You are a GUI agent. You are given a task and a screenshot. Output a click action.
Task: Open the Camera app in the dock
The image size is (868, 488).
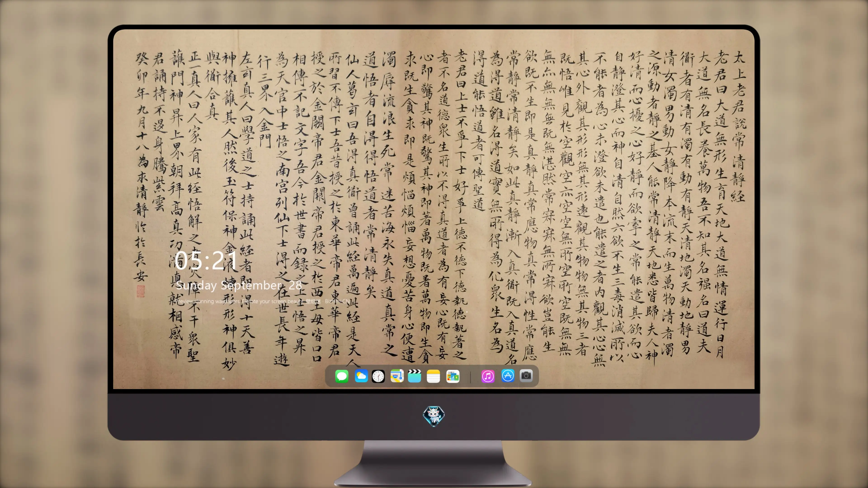coord(526,375)
